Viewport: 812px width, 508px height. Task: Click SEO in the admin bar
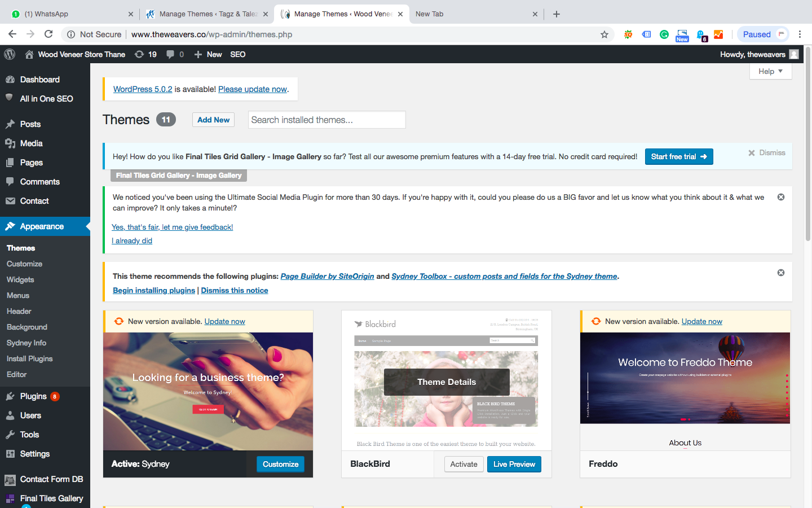tap(238, 54)
